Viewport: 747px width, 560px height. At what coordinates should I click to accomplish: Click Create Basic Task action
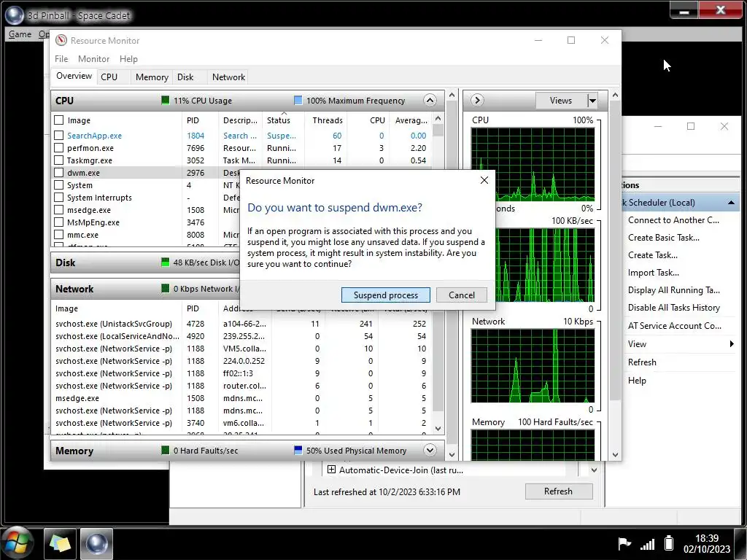[x=663, y=238]
